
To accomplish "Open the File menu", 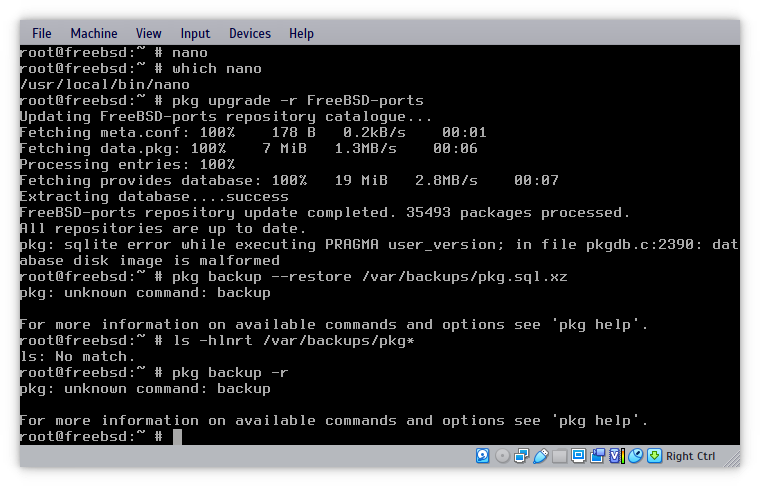I will [42, 33].
